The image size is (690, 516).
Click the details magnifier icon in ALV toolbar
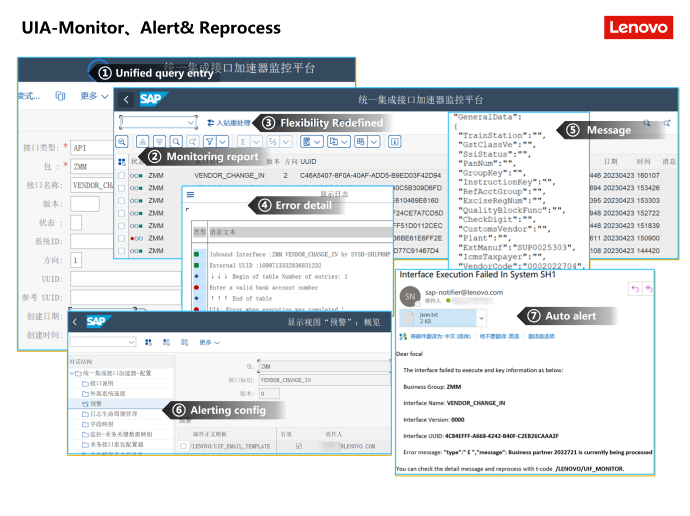pyautogui.click(x=122, y=142)
